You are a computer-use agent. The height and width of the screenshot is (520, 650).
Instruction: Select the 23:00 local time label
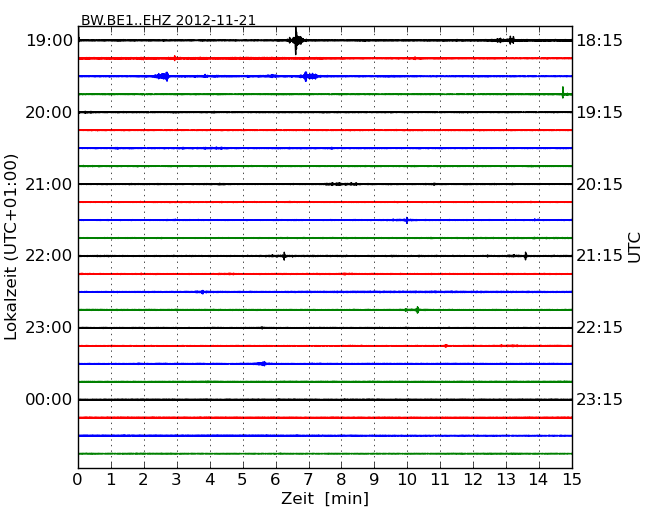[49, 328]
